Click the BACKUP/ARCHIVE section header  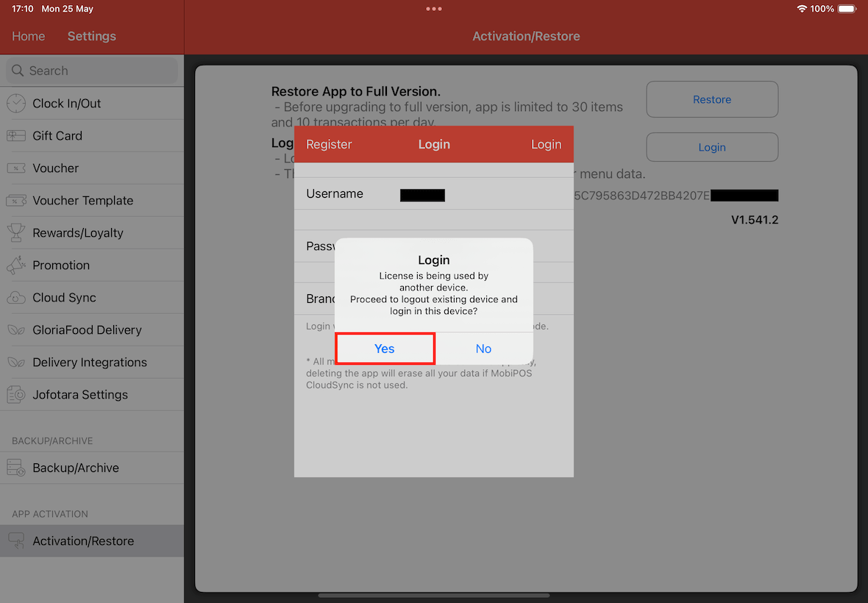[52, 441]
